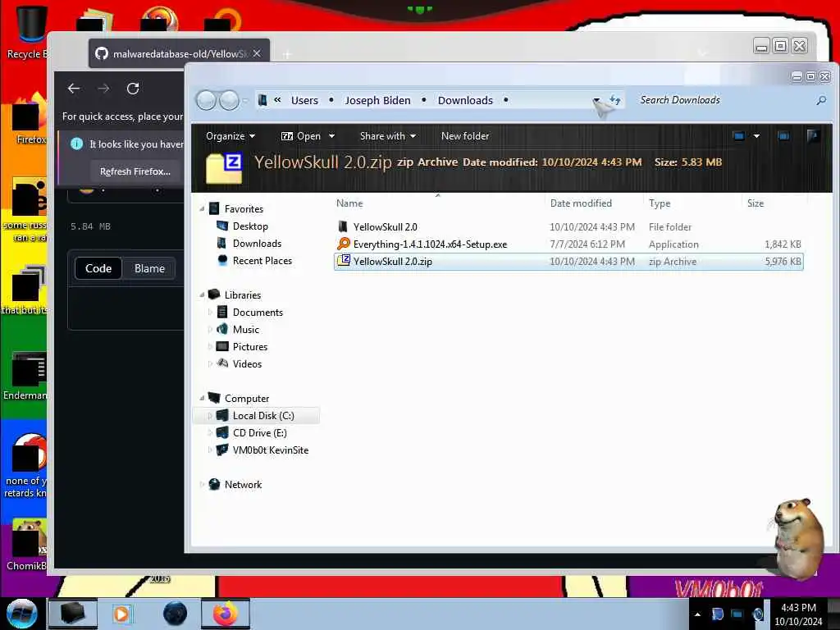Expand the Open button dropdown arrow
This screenshot has width=840, height=630.
(331, 136)
